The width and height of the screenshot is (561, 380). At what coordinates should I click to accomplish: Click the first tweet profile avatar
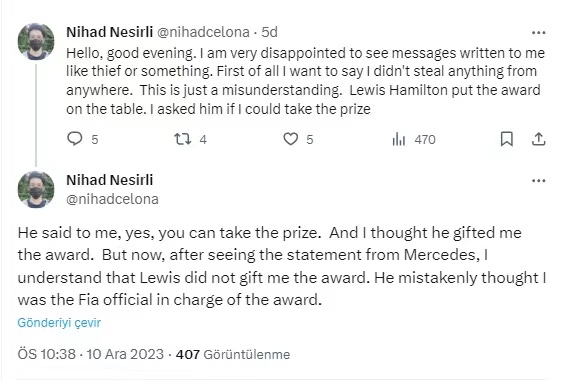point(36,41)
